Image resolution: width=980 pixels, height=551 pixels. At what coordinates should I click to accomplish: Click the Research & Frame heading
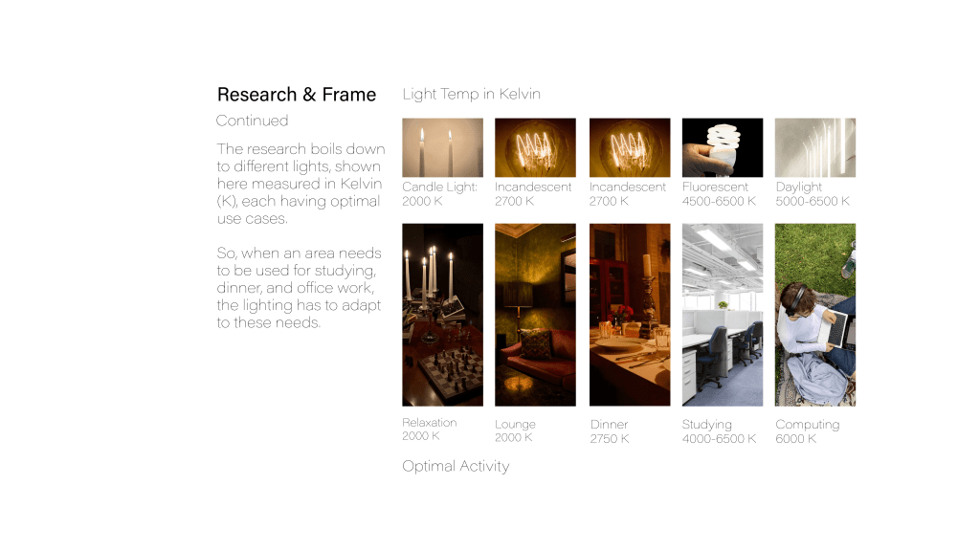[297, 95]
